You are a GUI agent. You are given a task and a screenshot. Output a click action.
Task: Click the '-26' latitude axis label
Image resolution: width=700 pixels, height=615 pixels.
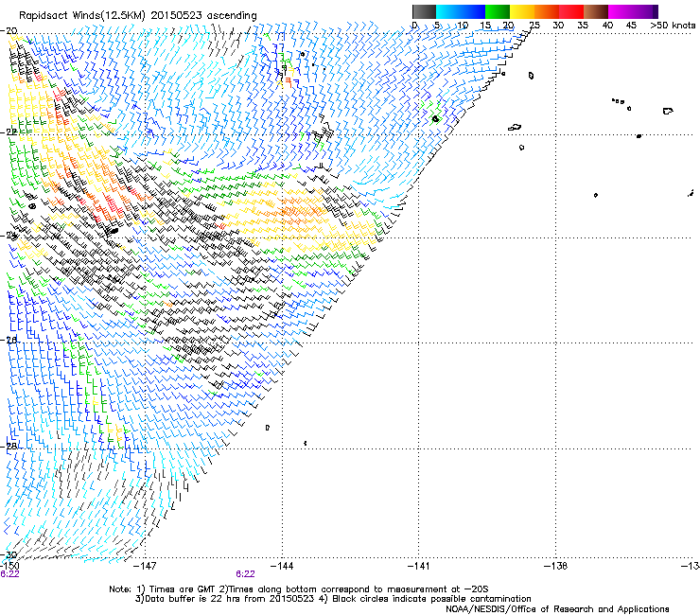pos(9,340)
